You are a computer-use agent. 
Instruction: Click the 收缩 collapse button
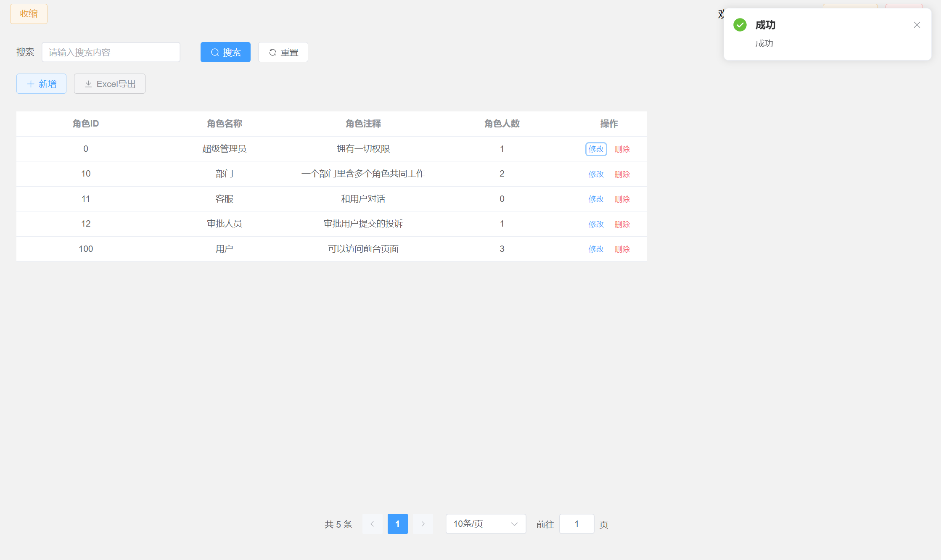point(29,14)
